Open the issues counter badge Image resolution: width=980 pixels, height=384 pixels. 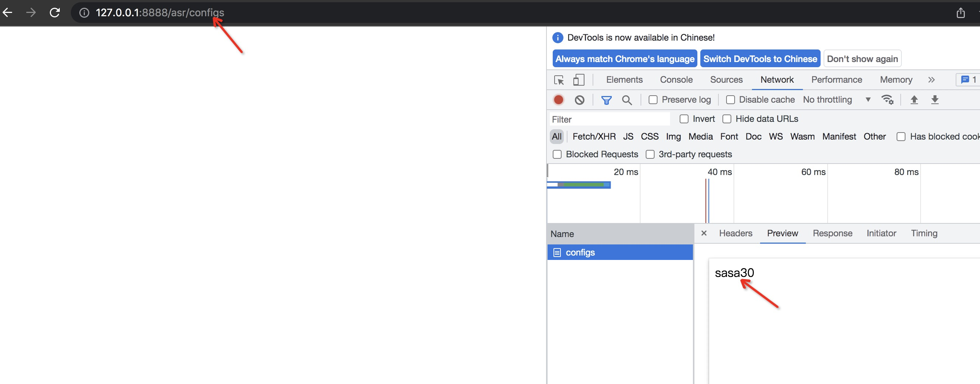(968, 79)
